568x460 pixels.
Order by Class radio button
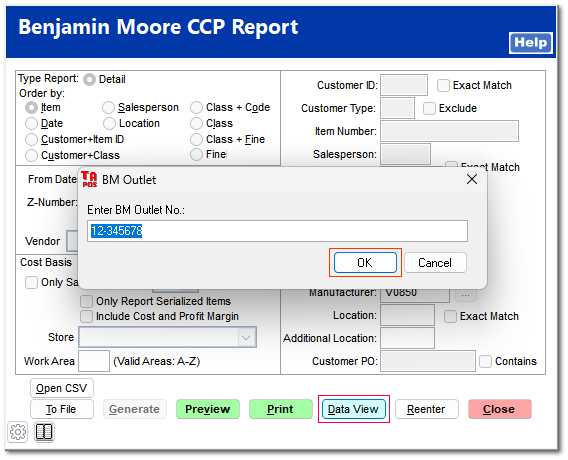[x=196, y=124]
